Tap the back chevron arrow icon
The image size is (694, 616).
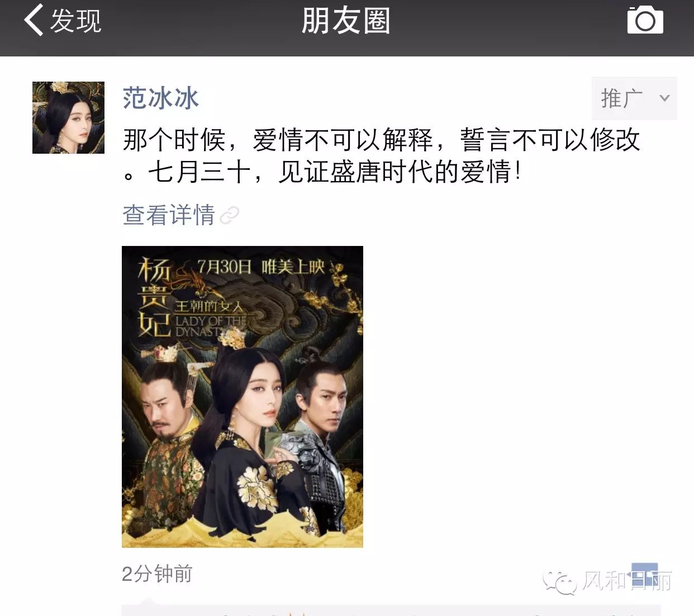[x=34, y=20]
